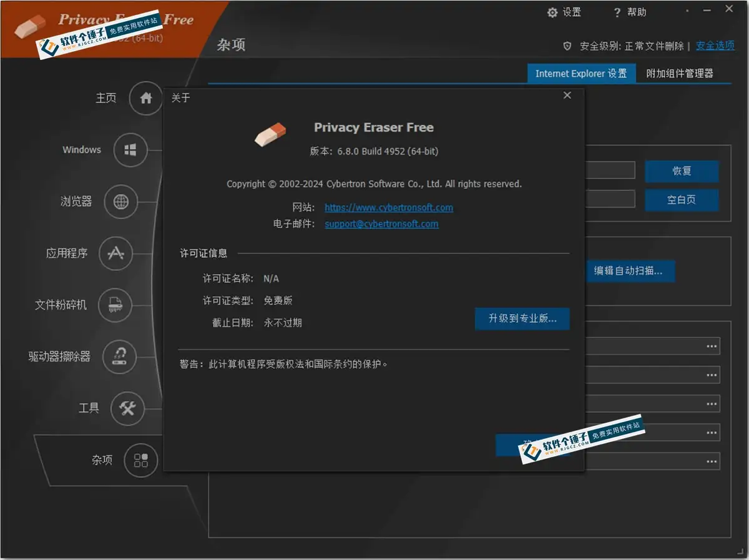This screenshot has width=749, height=560.
Task: Select the 驱动器擦除器 drive wiper icon
Action: [119, 356]
